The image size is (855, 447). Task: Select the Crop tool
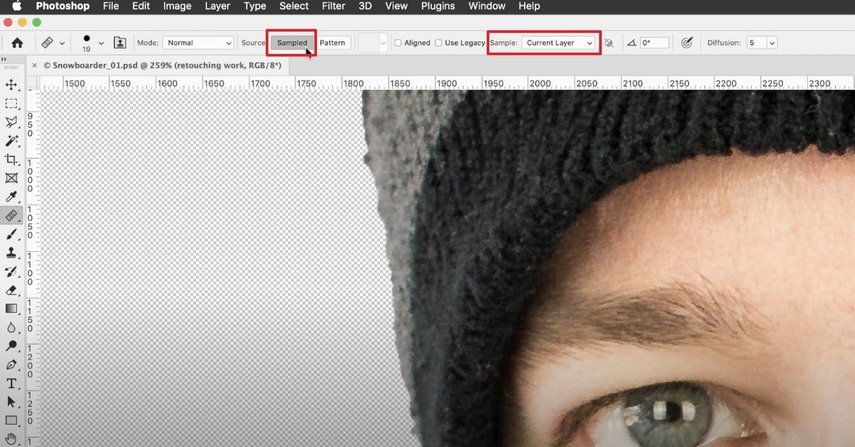click(12, 159)
